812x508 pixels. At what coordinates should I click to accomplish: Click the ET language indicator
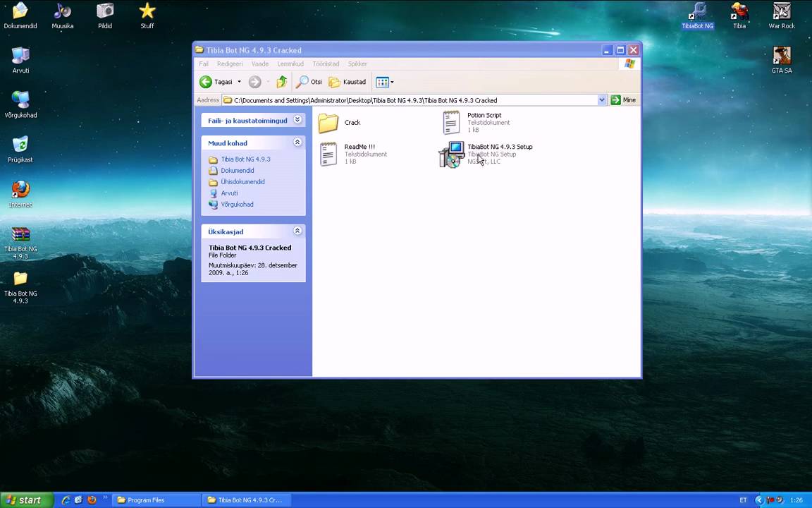pyautogui.click(x=743, y=500)
